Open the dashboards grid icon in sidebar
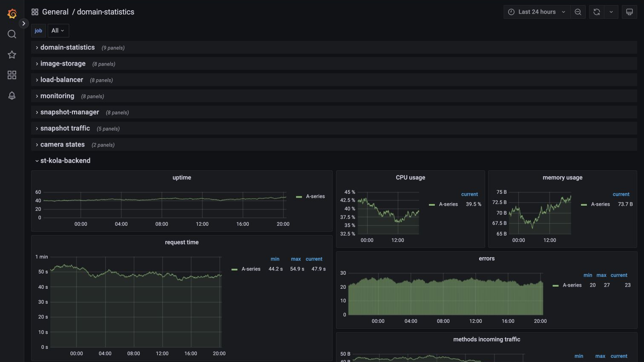644x362 pixels. [12, 75]
